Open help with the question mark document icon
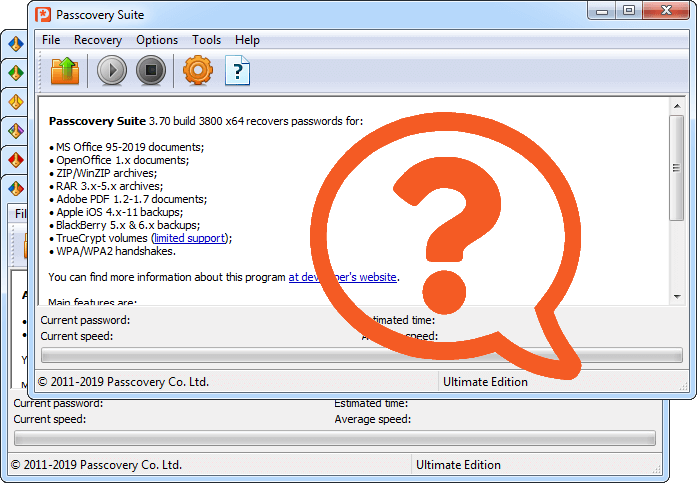This screenshot has width=697, height=483. (x=237, y=70)
